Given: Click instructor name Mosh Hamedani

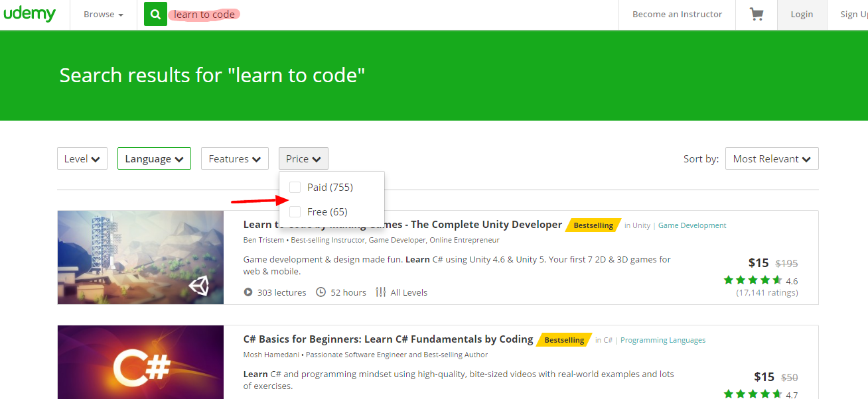Looking at the screenshot, I should 271,355.
